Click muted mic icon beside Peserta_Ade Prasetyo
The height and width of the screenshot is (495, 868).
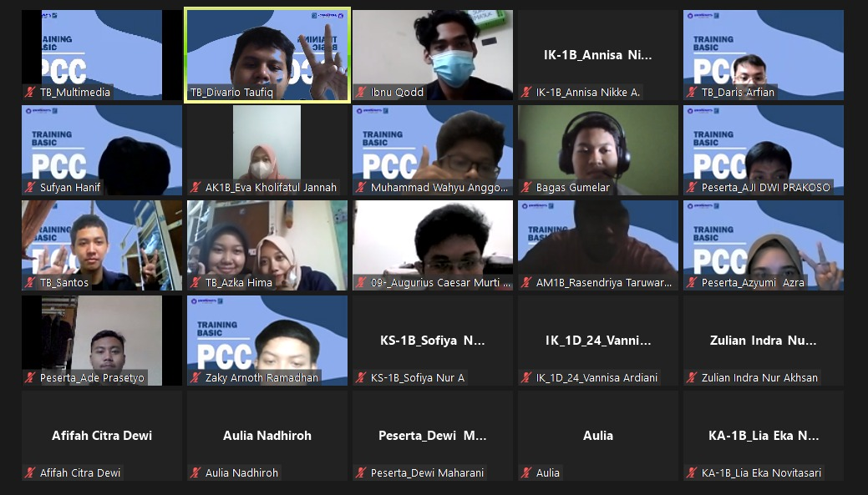(30, 378)
